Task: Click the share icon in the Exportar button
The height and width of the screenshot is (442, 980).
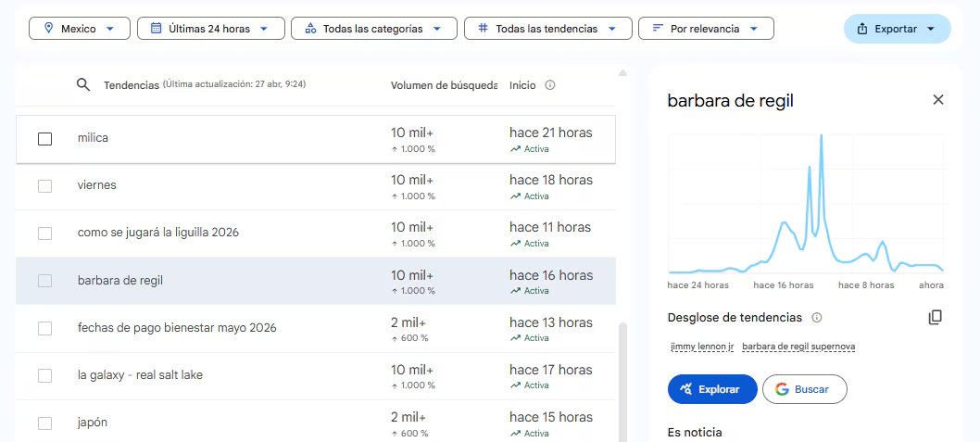Action: tap(862, 29)
